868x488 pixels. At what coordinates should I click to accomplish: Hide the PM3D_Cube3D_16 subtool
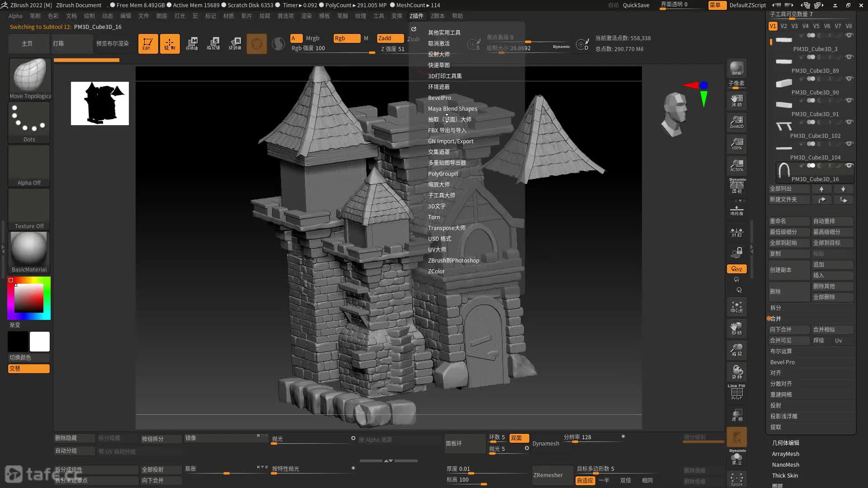849,165
